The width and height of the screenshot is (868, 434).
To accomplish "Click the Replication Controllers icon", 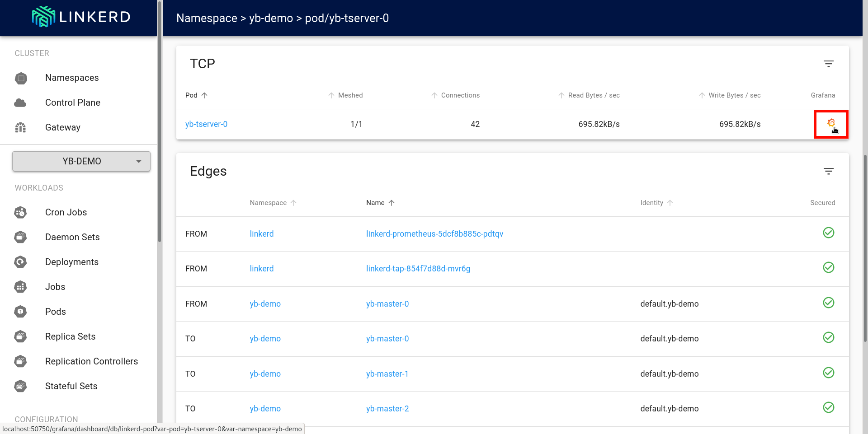I will point(20,361).
